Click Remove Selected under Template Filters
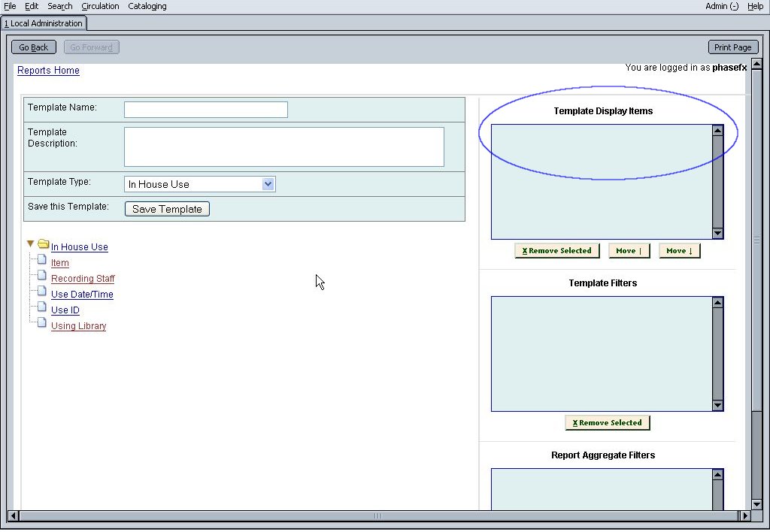 point(607,423)
